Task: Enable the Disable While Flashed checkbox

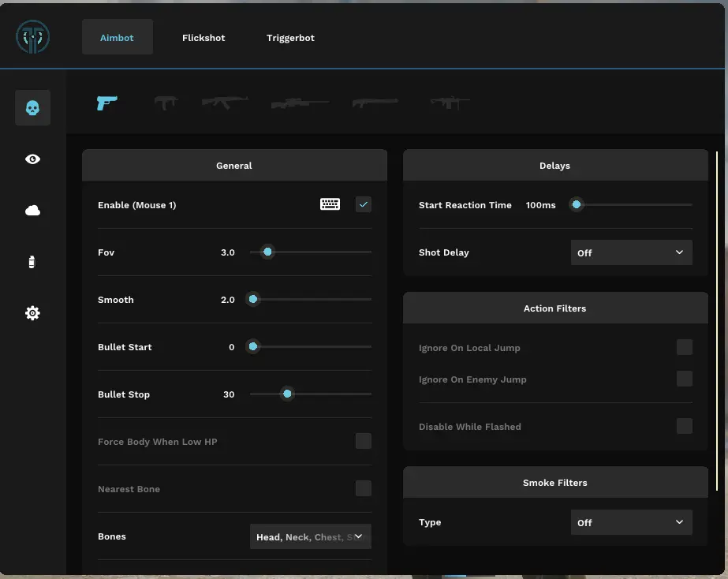Action: 685,426
